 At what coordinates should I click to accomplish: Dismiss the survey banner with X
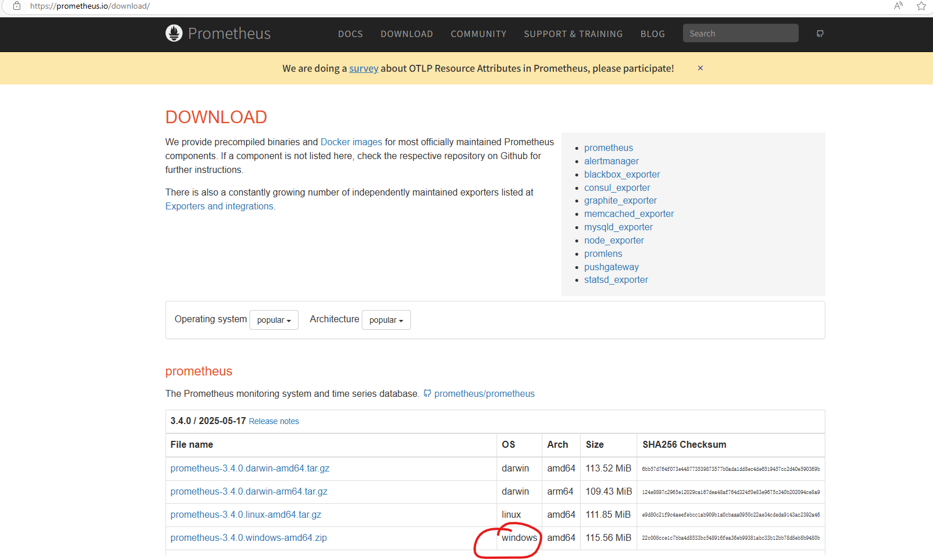coord(700,68)
